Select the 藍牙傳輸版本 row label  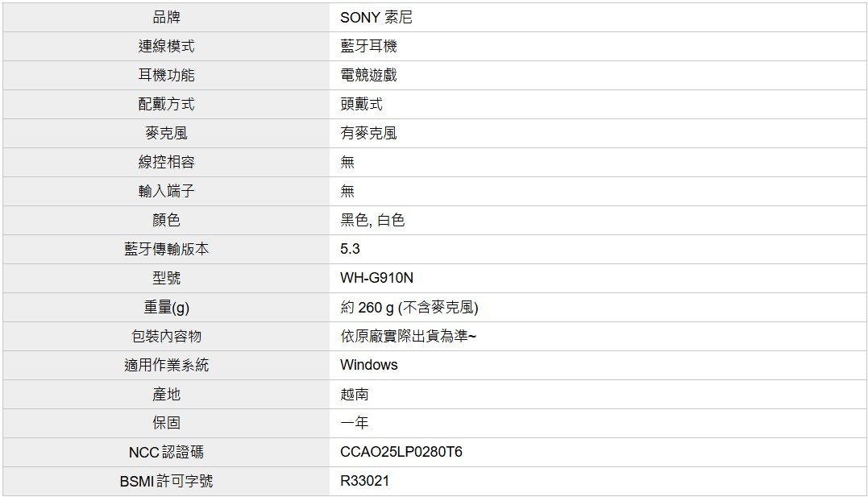(x=166, y=250)
